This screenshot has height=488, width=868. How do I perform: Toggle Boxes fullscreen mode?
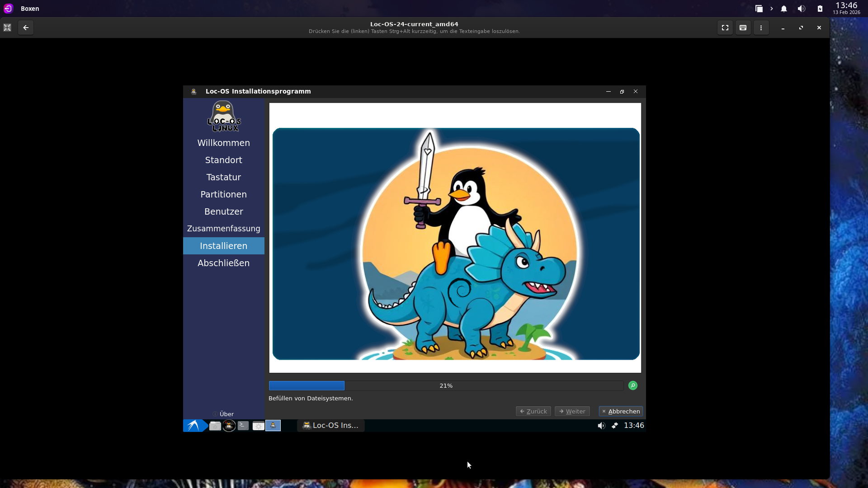tap(725, 28)
